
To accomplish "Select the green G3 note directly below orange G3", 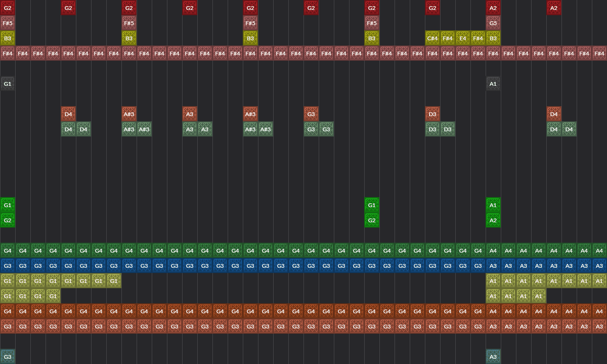I will point(311,129).
